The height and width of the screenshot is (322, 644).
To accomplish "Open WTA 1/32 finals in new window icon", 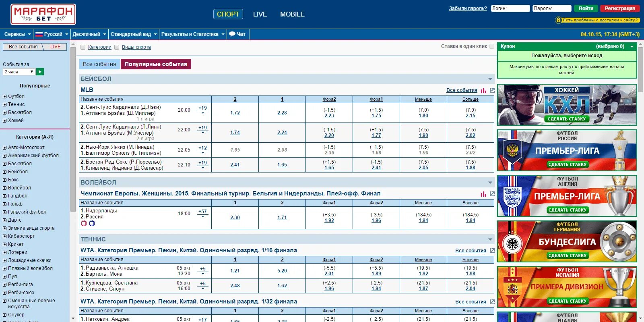I will tap(492, 302).
